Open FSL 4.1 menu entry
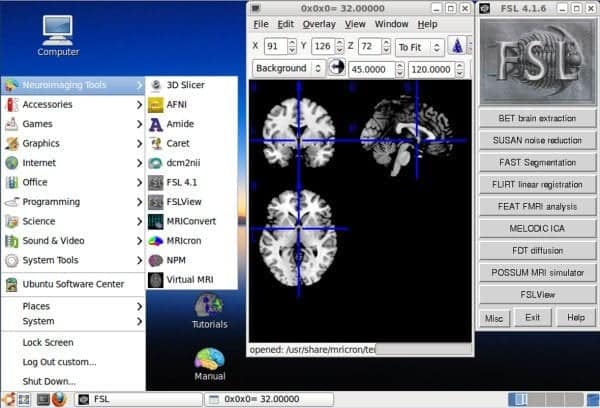Image resolution: width=600 pixels, height=408 pixels. point(191,183)
